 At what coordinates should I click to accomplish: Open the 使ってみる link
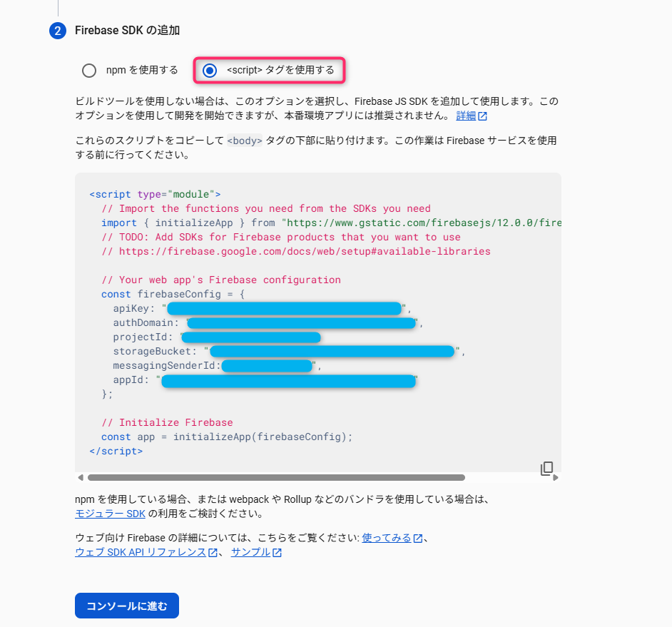pyautogui.click(x=387, y=538)
